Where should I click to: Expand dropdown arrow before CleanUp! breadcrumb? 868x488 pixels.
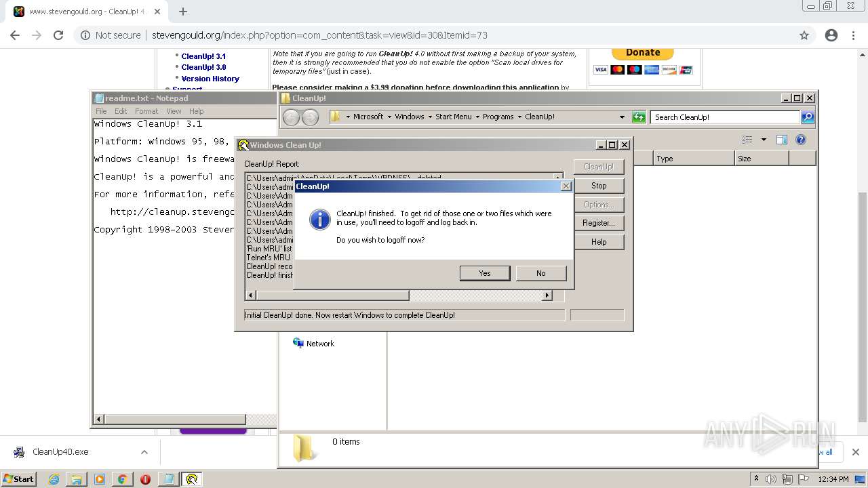519,117
